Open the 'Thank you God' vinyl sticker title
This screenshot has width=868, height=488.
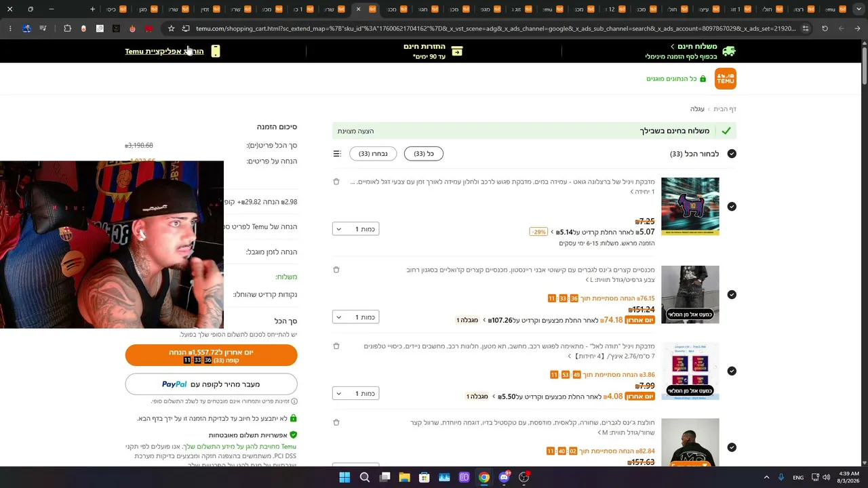[x=509, y=351]
